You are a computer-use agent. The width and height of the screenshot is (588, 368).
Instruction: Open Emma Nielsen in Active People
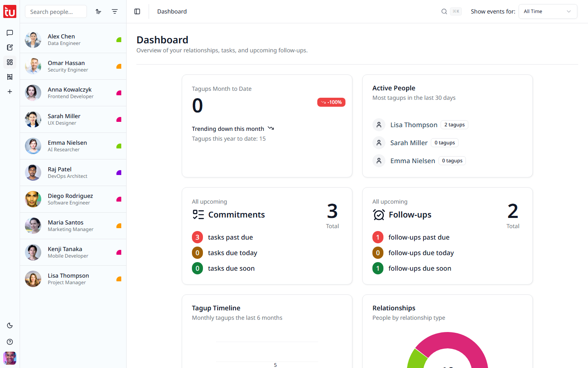pyautogui.click(x=413, y=161)
